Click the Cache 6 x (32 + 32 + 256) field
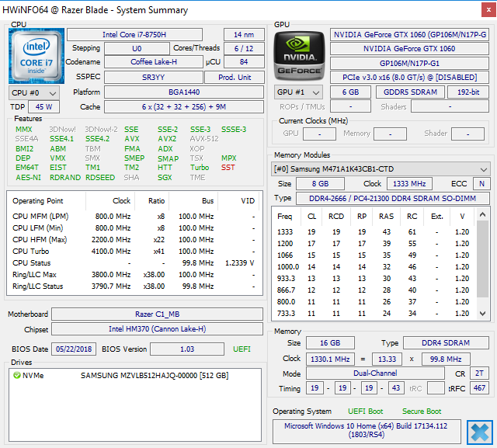The width and height of the screenshot is (497, 448). (x=184, y=107)
